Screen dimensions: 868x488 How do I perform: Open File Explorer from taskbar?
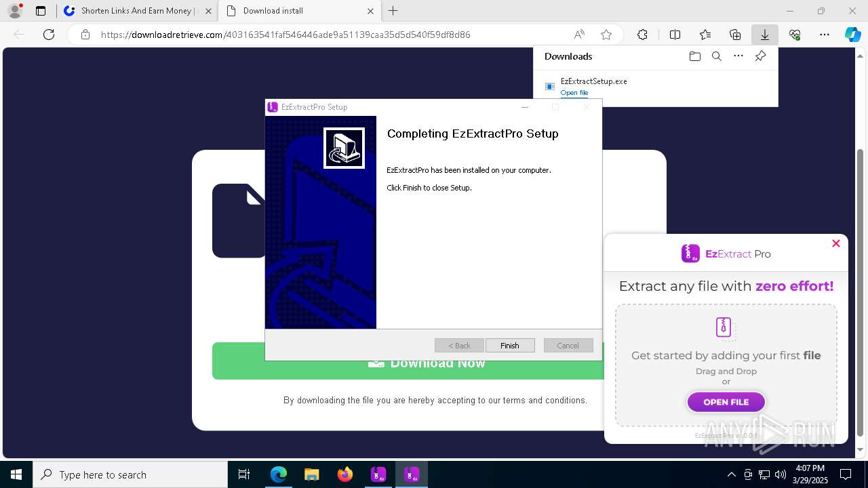[x=311, y=474]
